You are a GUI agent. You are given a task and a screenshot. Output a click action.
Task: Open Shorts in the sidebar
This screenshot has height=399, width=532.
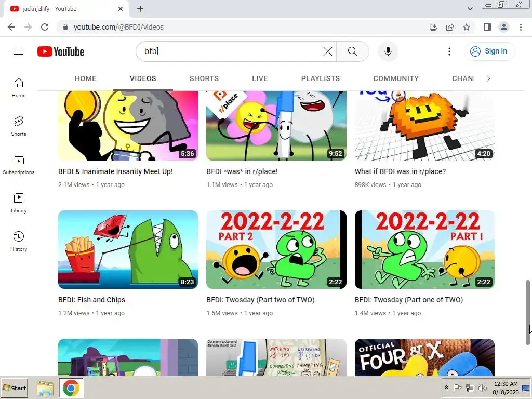(x=19, y=126)
